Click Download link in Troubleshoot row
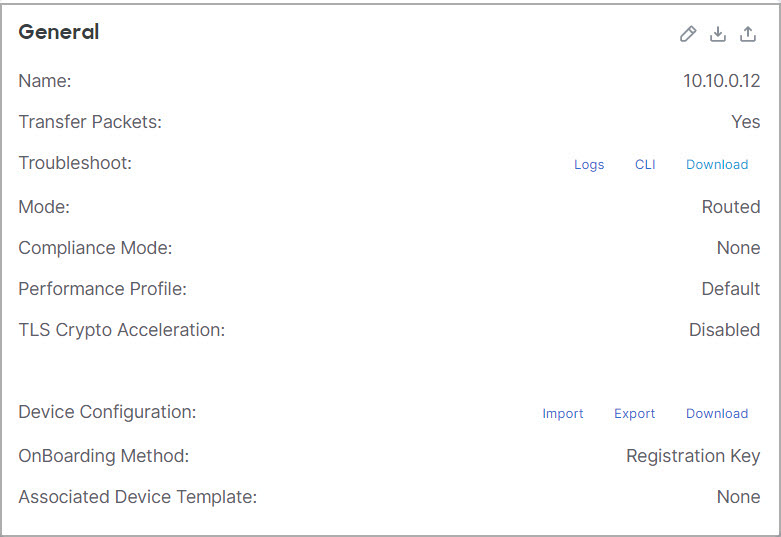Screen dimensions: 781x537 point(717,165)
